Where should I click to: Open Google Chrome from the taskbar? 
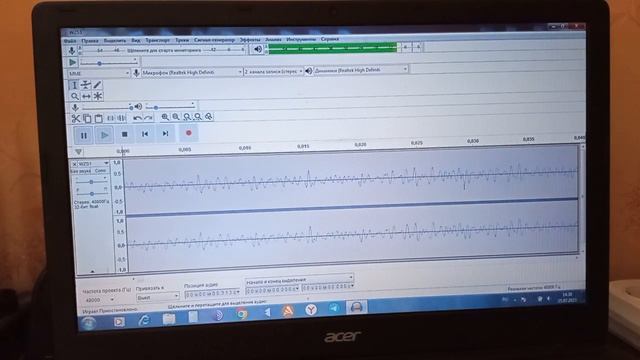pos(242,314)
